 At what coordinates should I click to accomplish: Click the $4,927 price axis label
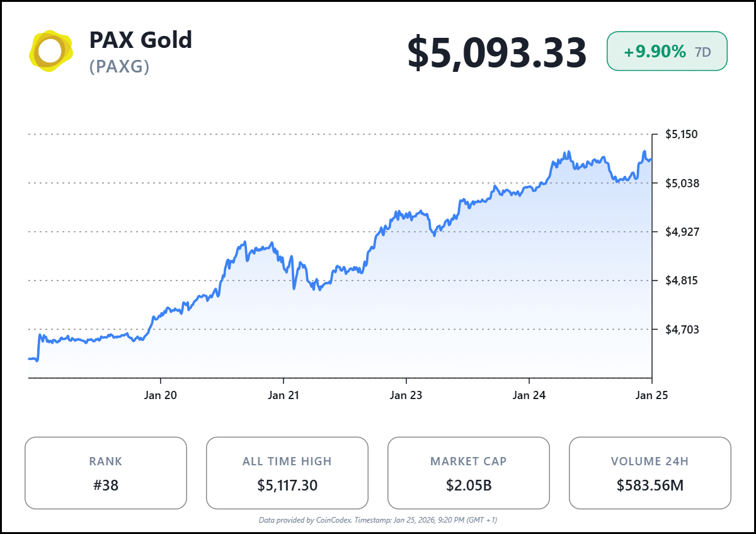(681, 231)
